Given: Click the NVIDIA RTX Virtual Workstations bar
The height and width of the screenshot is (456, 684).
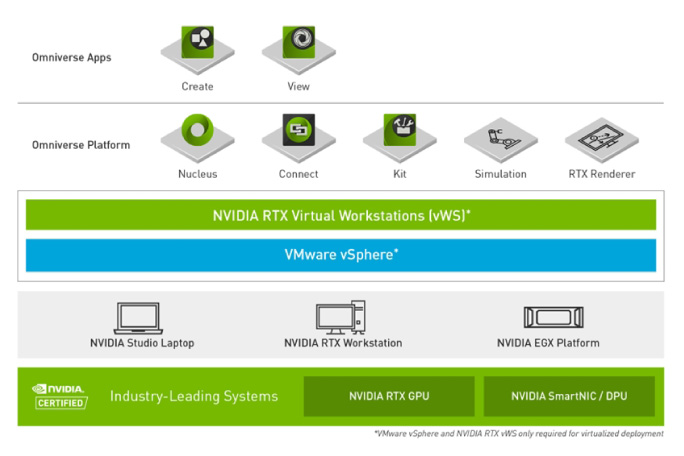Looking at the screenshot, I should click(x=341, y=215).
